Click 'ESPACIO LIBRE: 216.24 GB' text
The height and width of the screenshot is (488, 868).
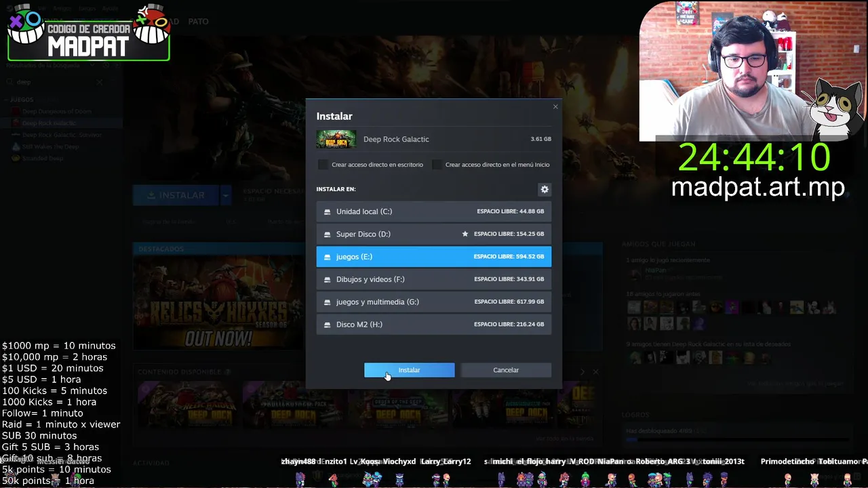point(509,325)
